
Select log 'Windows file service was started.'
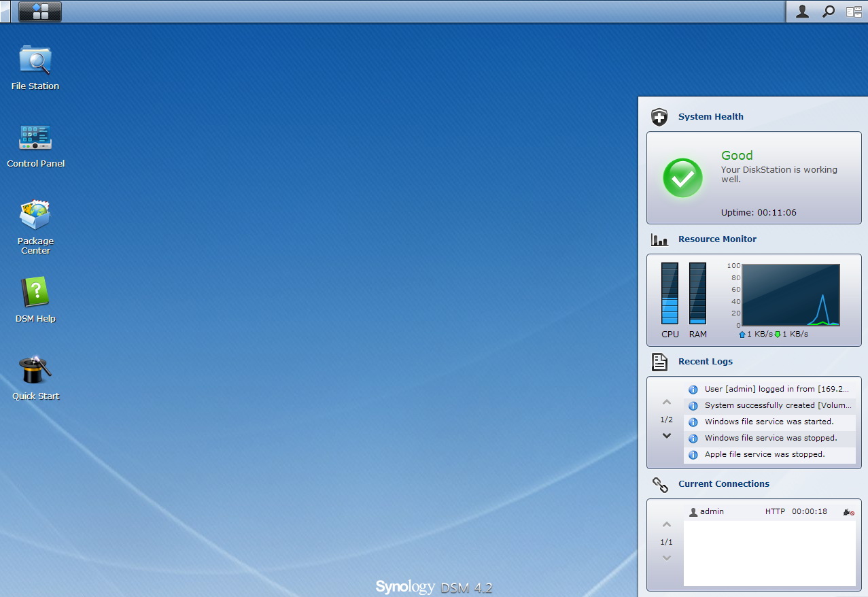click(x=769, y=422)
